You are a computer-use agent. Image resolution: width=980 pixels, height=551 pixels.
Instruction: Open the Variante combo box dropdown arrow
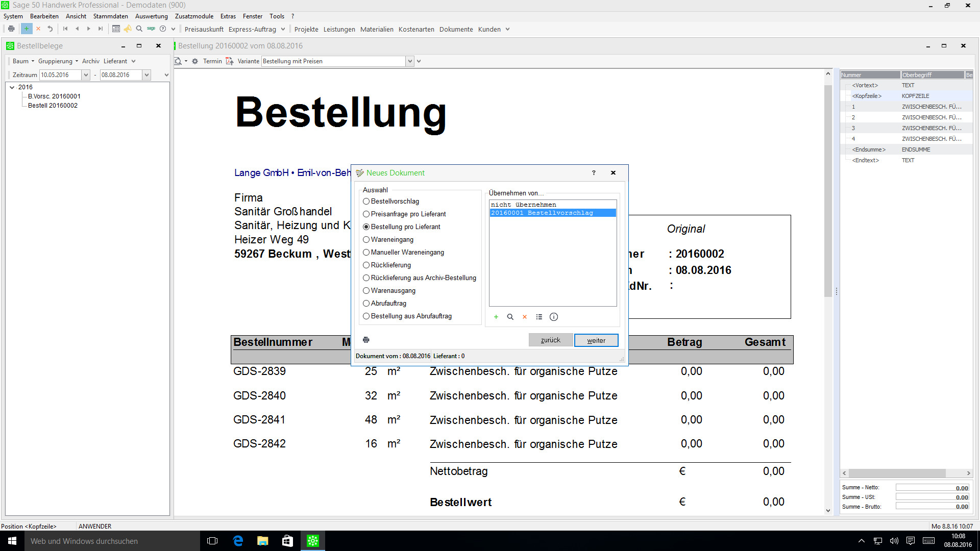tap(409, 61)
